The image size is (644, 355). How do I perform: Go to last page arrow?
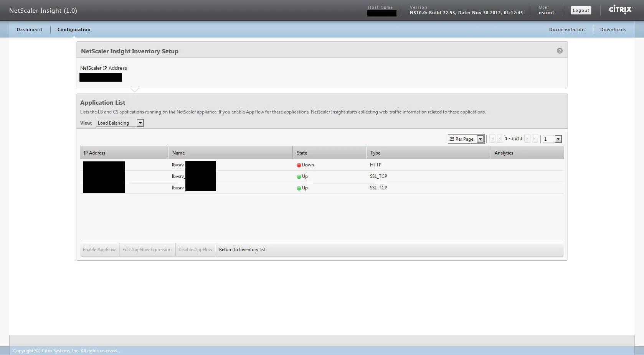[x=535, y=139]
